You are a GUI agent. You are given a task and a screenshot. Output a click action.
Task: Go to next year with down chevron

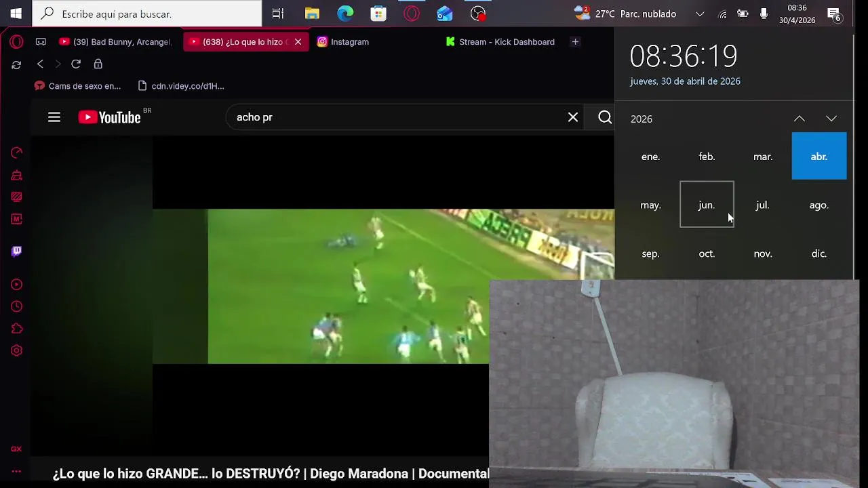point(831,119)
